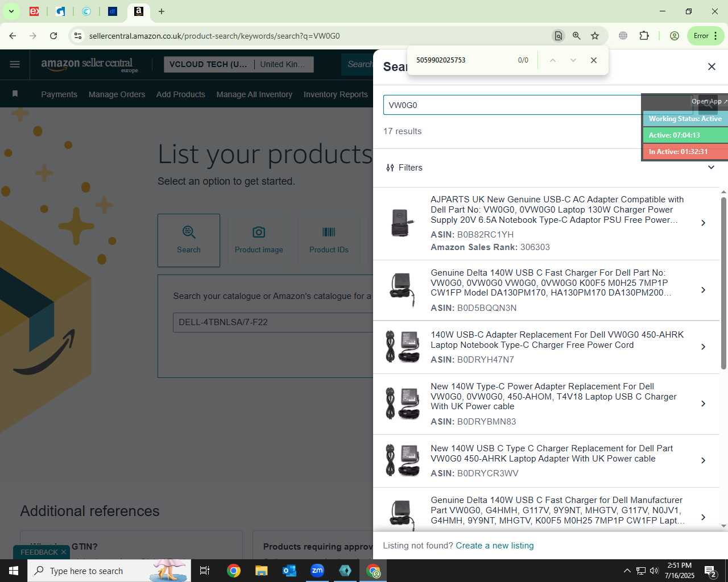Dismiss the FEEDBACK tab with X
The height and width of the screenshot is (582, 728).
(64, 552)
